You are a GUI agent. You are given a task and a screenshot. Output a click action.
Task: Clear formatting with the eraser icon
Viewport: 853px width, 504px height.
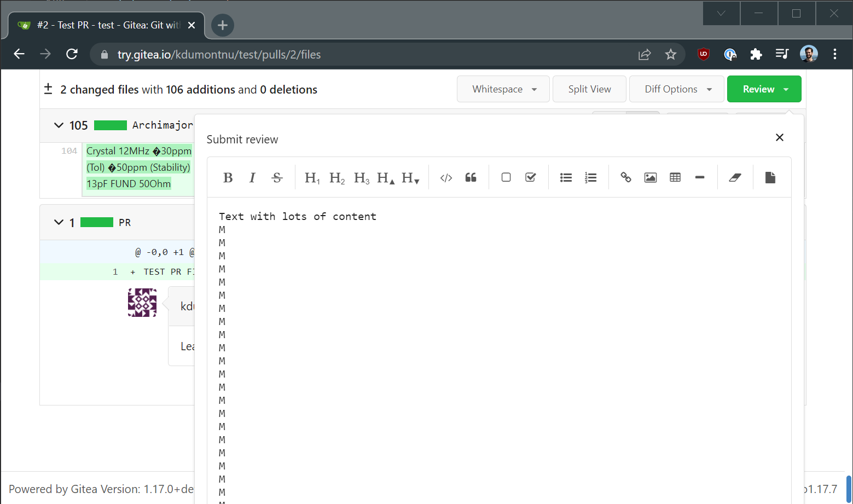[735, 177]
